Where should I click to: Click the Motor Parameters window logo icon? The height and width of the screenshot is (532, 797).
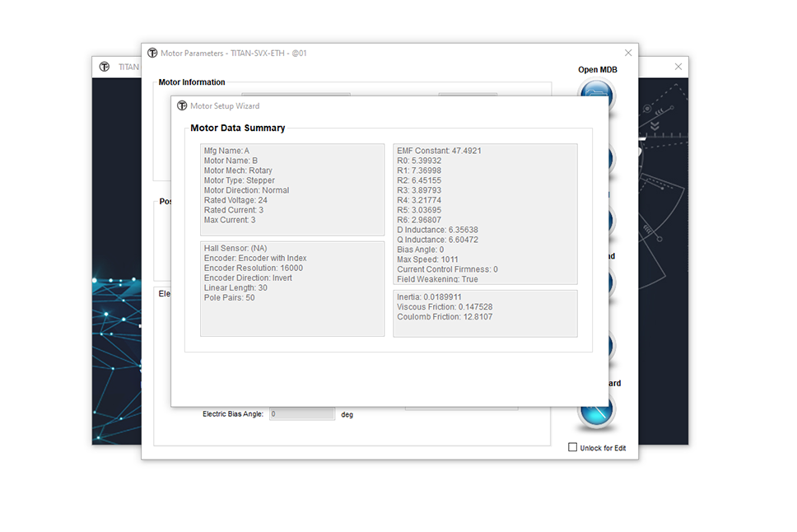click(x=152, y=54)
